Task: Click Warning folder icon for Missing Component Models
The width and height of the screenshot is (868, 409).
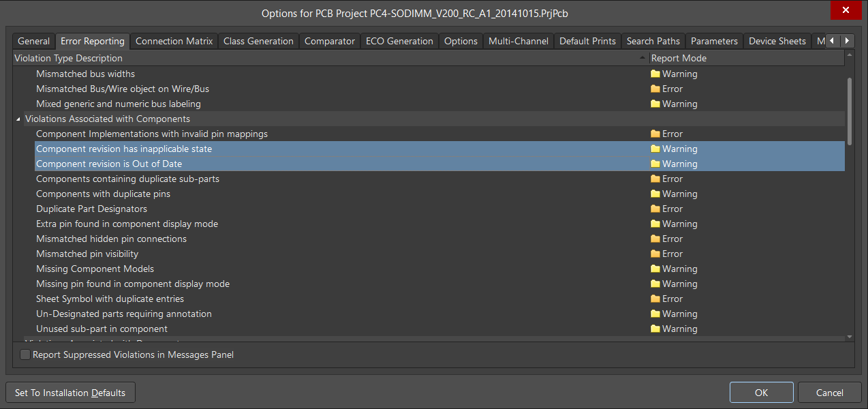Action: (x=654, y=268)
